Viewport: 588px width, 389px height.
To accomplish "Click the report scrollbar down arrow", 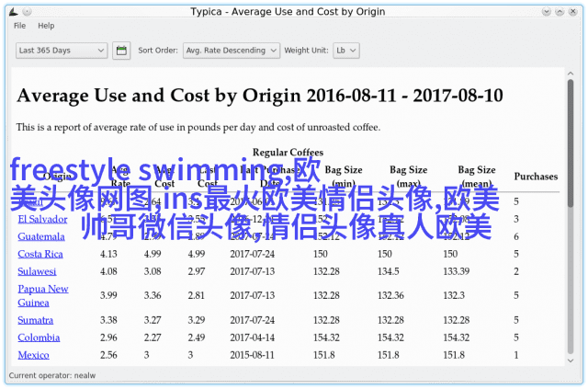I will point(571,360).
